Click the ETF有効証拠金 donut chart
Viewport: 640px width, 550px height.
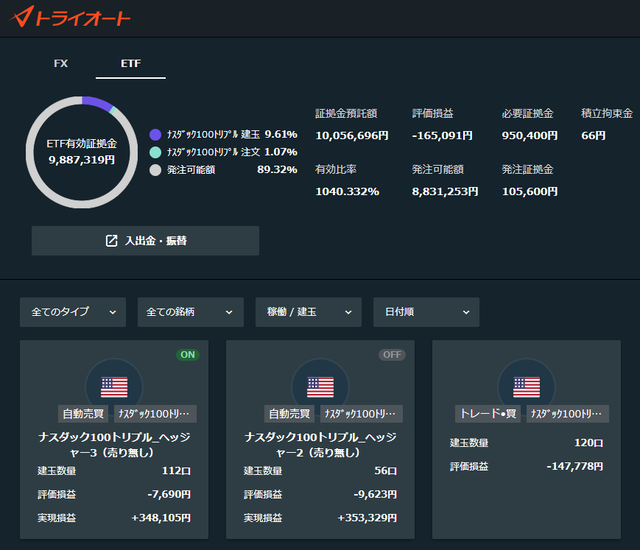(x=82, y=152)
